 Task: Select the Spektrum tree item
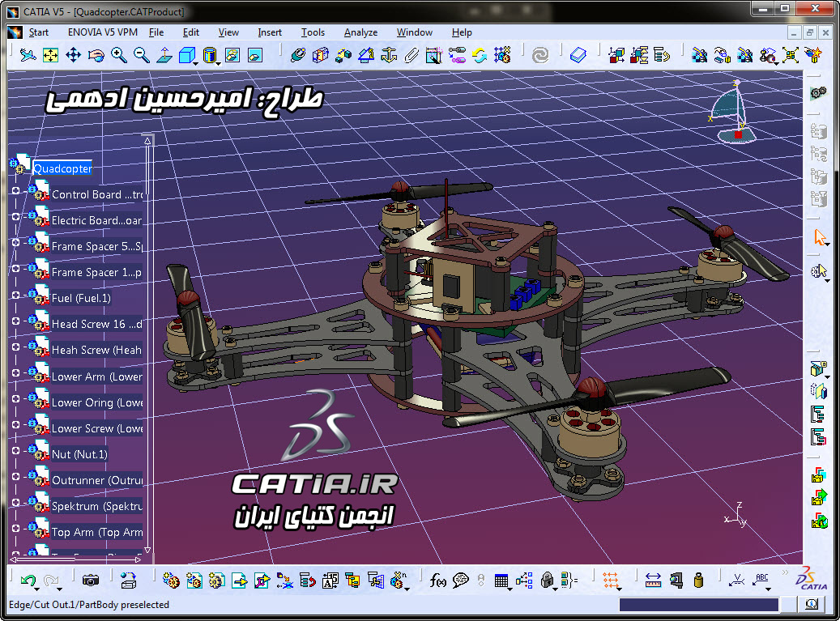point(97,507)
